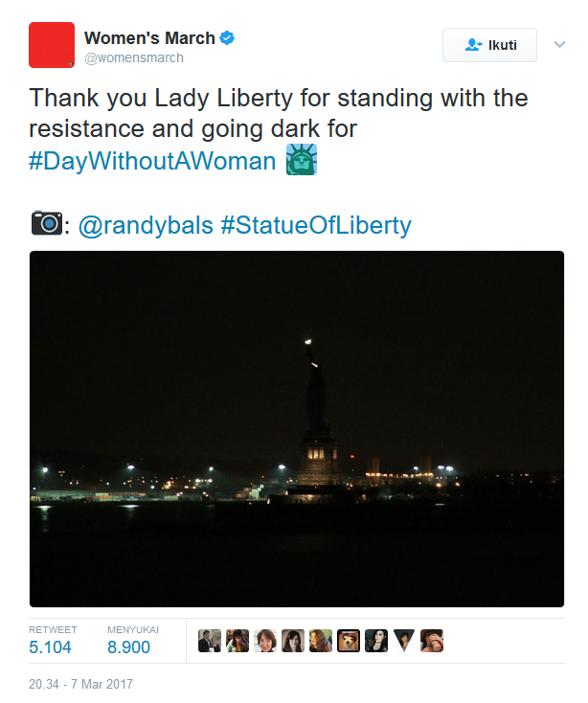Open the Women's March profile name

(149, 38)
